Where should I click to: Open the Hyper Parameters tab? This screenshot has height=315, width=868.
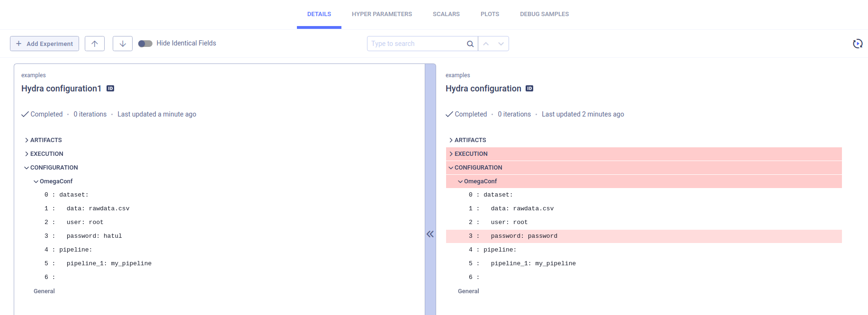coord(382,14)
